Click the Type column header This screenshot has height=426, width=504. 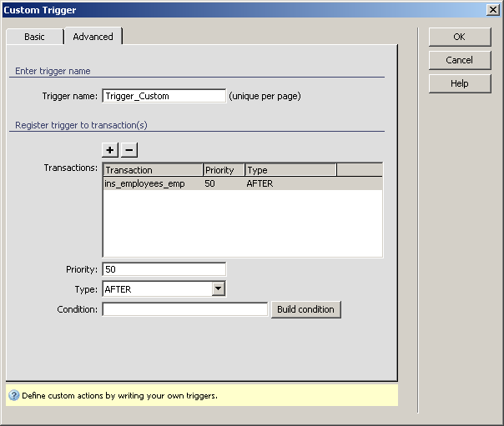coord(290,170)
